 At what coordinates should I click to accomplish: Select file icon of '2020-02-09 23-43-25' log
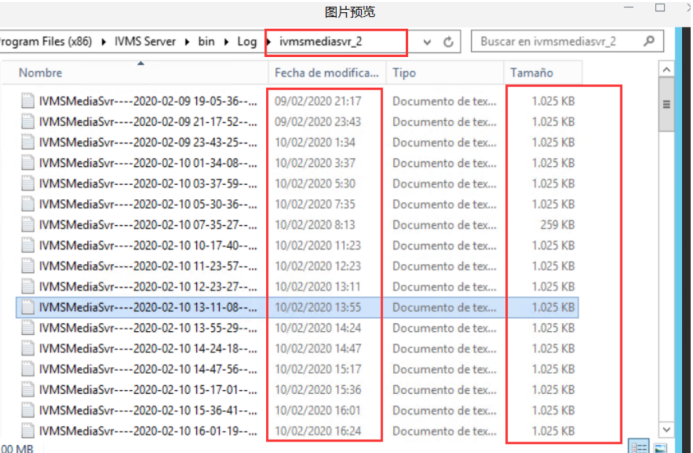(x=28, y=142)
